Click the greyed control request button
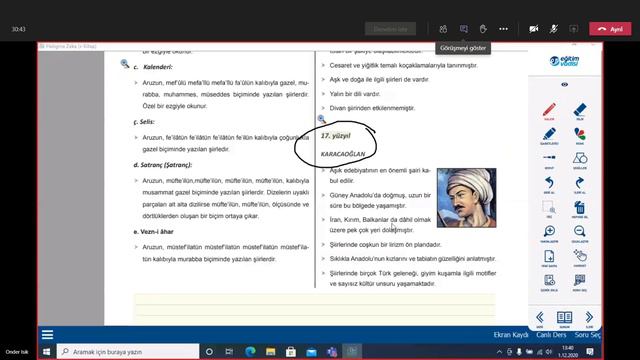The height and width of the screenshot is (360, 640). [x=390, y=29]
